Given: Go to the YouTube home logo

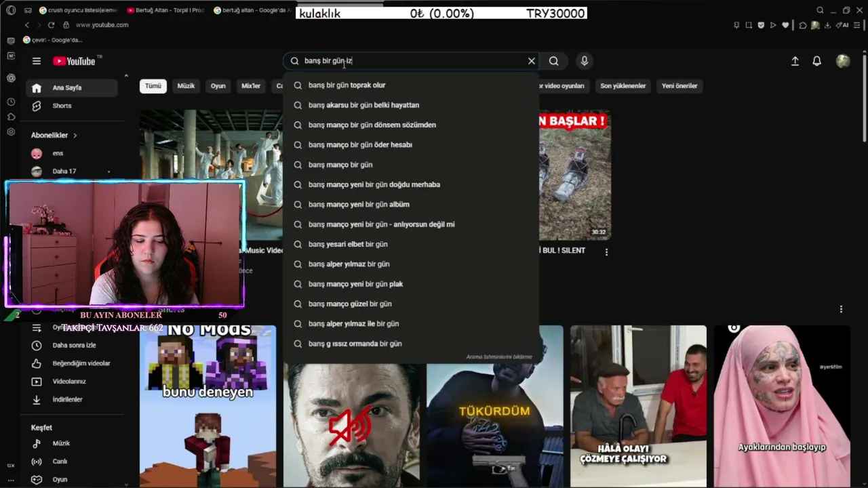Looking at the screenshot, I should (x=75, y=61).
